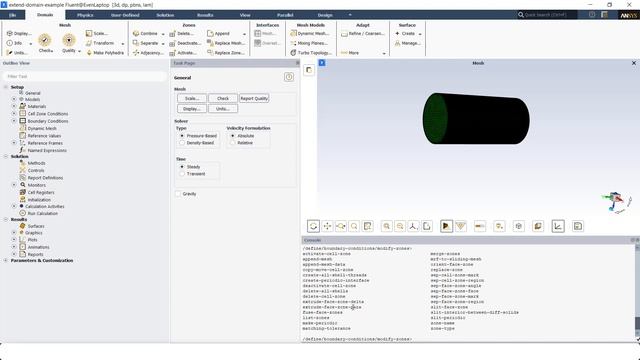Open Dynamic Mesh under Mesh Models
640x360 pixels.
point(310,33)
